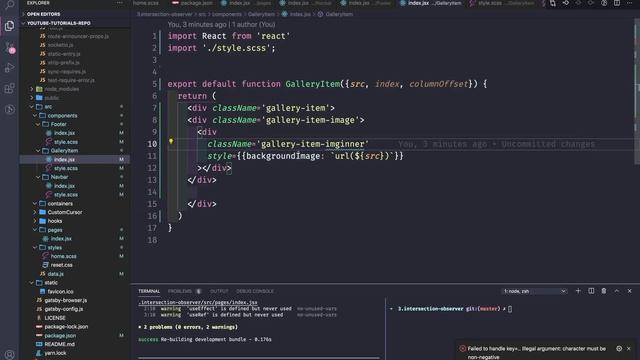The height and width of the screenshot is (360, 640).
Task: Click line number 14 in the gutter
Action: [152, 192]
